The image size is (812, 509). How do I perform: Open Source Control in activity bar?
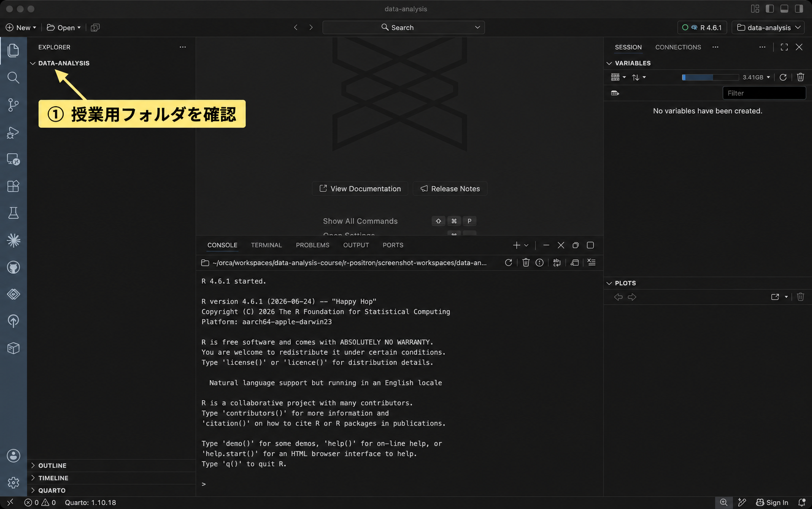(13, 105)
